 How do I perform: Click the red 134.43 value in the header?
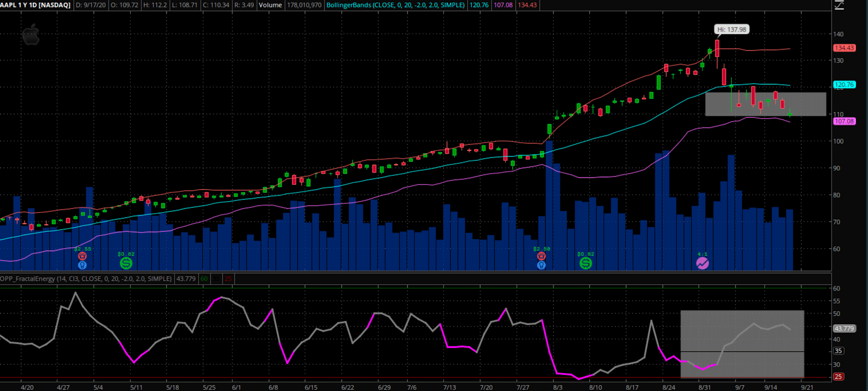(527, 5)
